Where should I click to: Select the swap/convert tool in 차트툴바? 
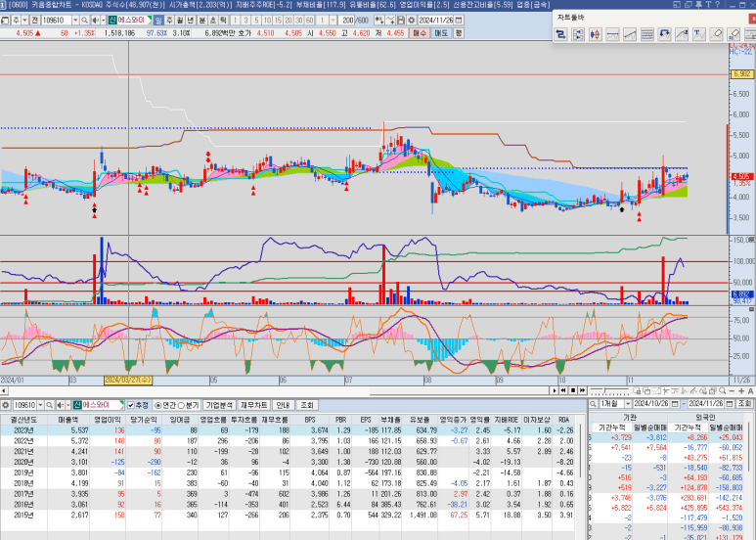tap(560, 34)
